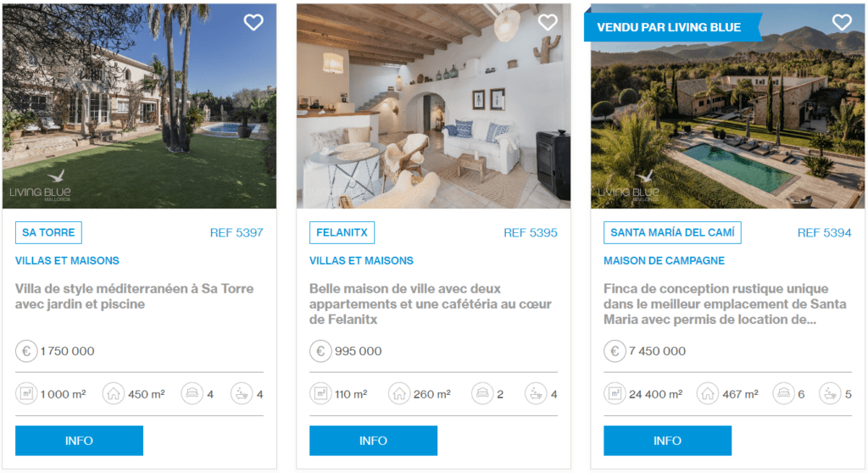Click the plot size icon next to 1 000 m²
Screen dimensions: 868x473
pos(26,394)
